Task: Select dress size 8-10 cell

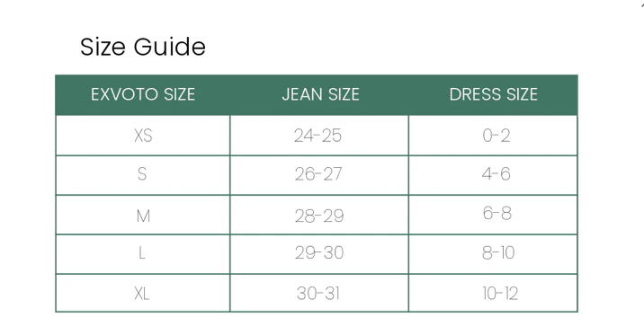Action: 493,254
